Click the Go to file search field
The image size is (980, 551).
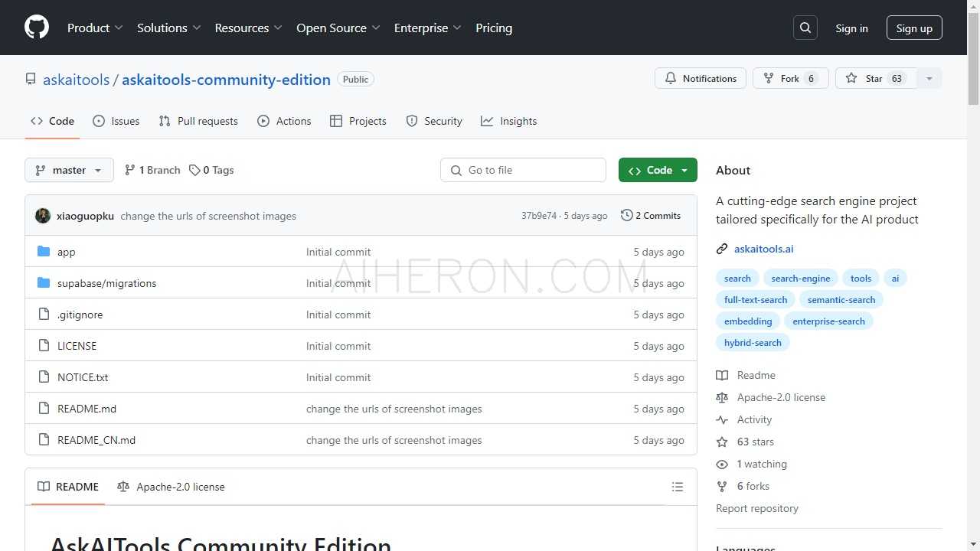[x=523, y=170]
